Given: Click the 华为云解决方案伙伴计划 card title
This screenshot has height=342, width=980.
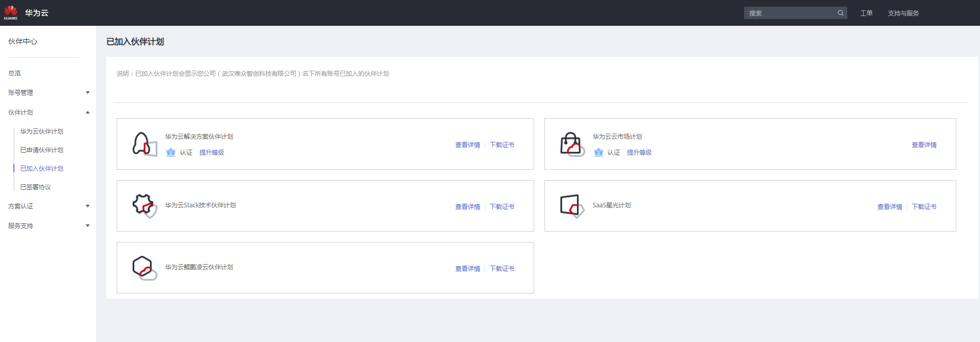Looking at the screenshot, I should click(x=199, y=137).
